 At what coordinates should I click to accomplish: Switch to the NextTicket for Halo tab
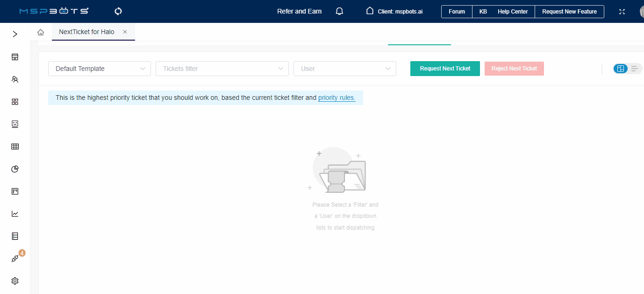[86, 32]
